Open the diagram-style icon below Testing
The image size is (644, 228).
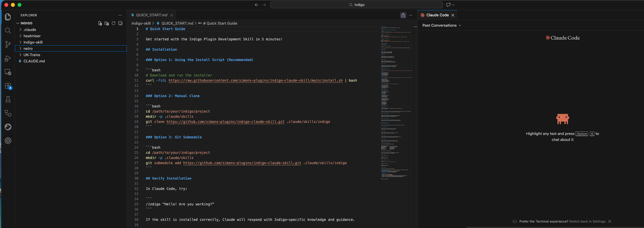8,113
